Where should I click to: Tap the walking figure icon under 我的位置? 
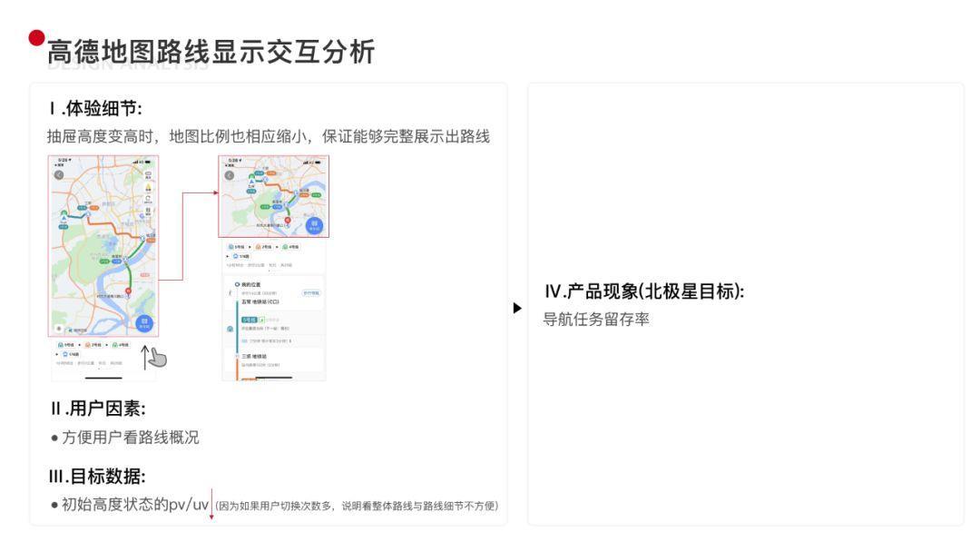[230, 293]
